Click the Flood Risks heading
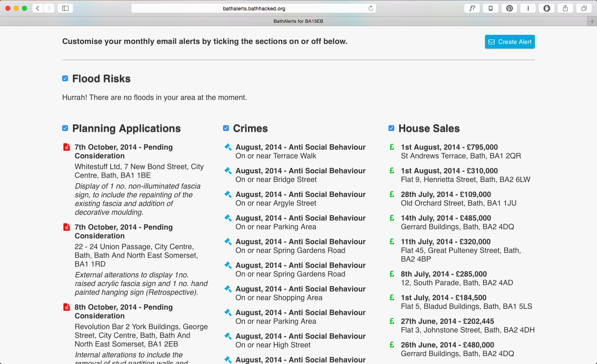 coord(101,79)
